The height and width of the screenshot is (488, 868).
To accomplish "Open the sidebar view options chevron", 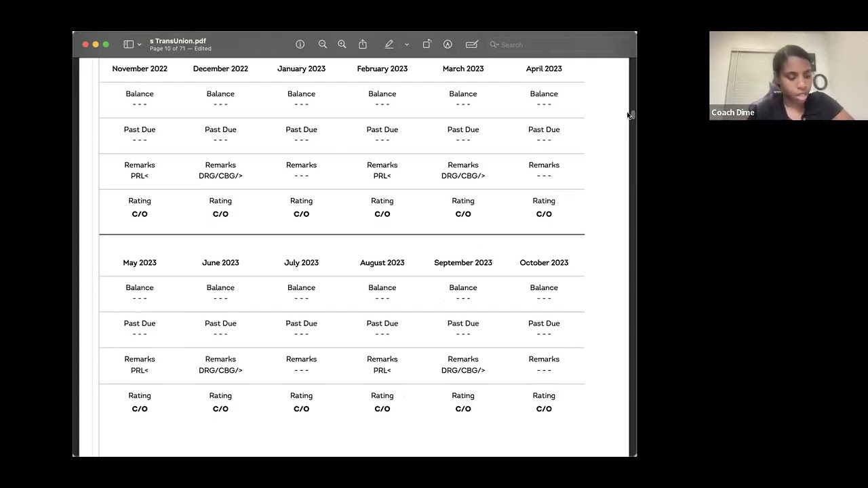I will tap(140, 45).
